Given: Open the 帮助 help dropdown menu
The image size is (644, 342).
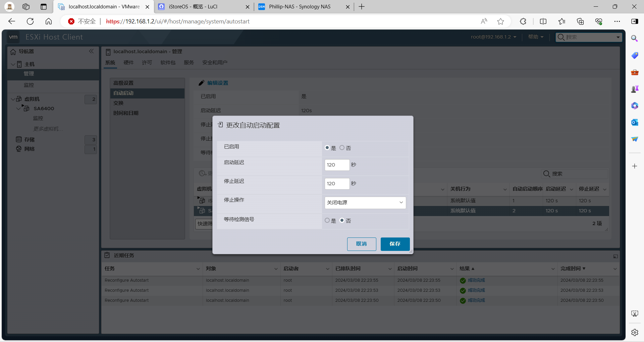Looking at the screenshot, I should (535, 37).
